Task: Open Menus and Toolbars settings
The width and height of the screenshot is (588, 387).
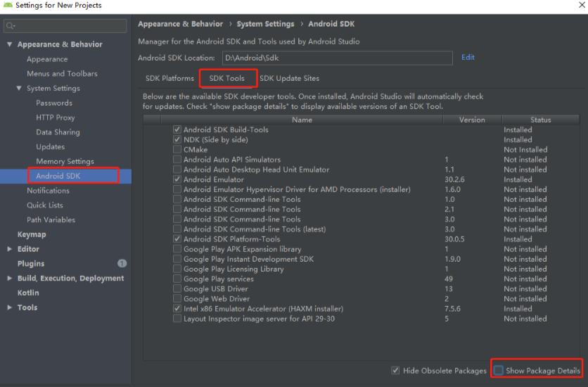Action: point(63,74)
